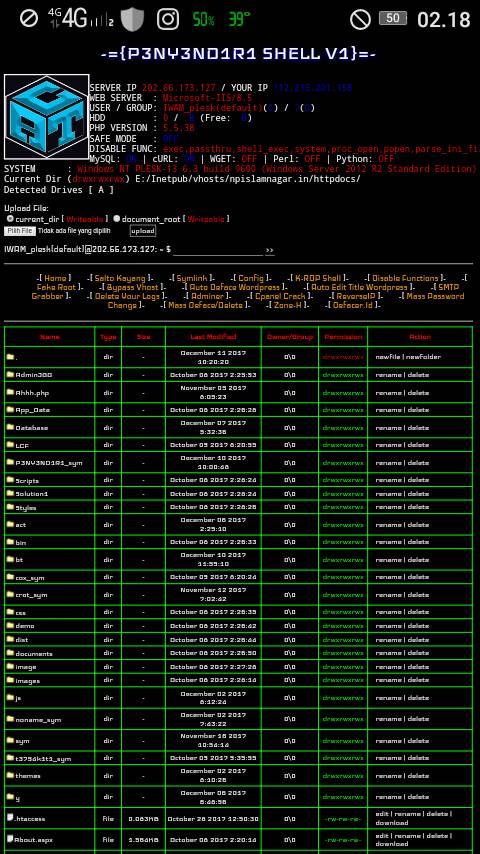480x854 pixels.
Task: Open the P3NY3ND1R1_sym folder name
Action: pos(49,462)
